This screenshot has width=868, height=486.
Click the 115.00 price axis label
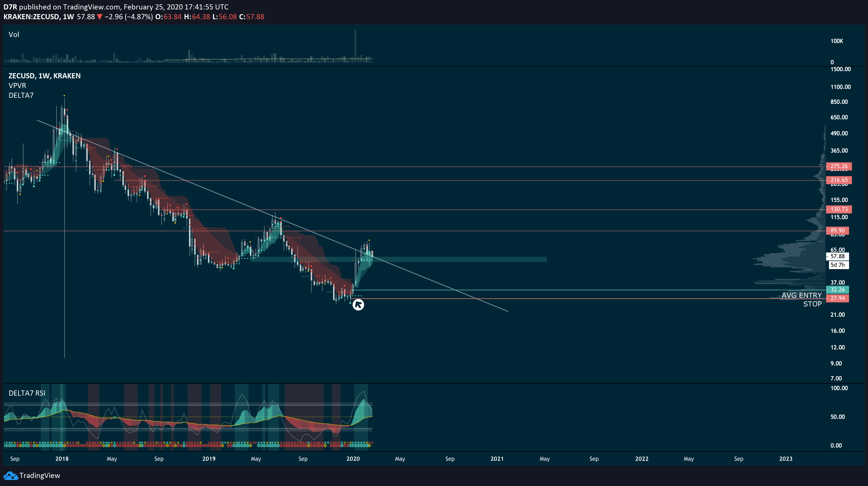(x=839, y=217)
